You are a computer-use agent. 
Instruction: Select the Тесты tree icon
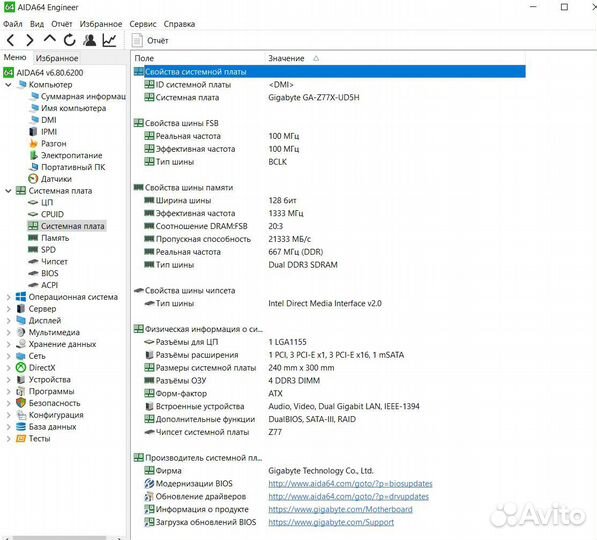pyautogui.click(x=21, y=439)
